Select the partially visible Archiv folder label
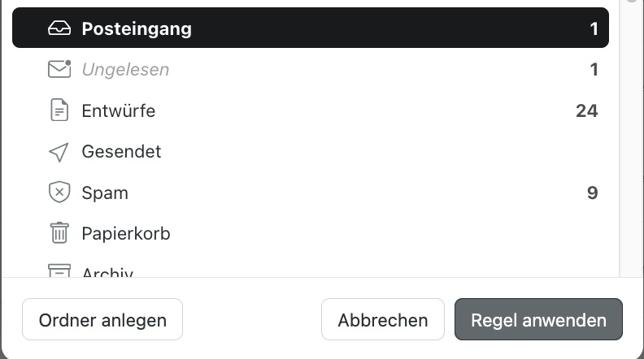This screenshot has height=359, width=644. click(107, 272)
